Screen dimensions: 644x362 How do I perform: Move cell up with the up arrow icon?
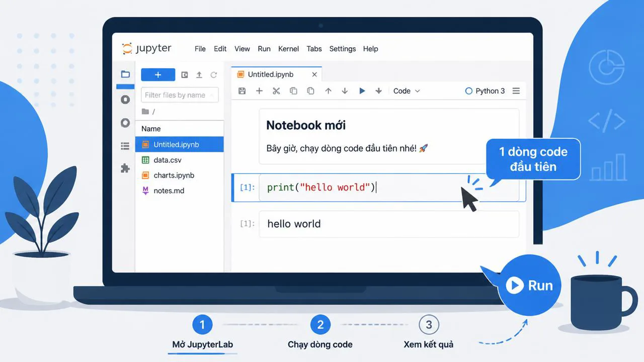(328, 91)
